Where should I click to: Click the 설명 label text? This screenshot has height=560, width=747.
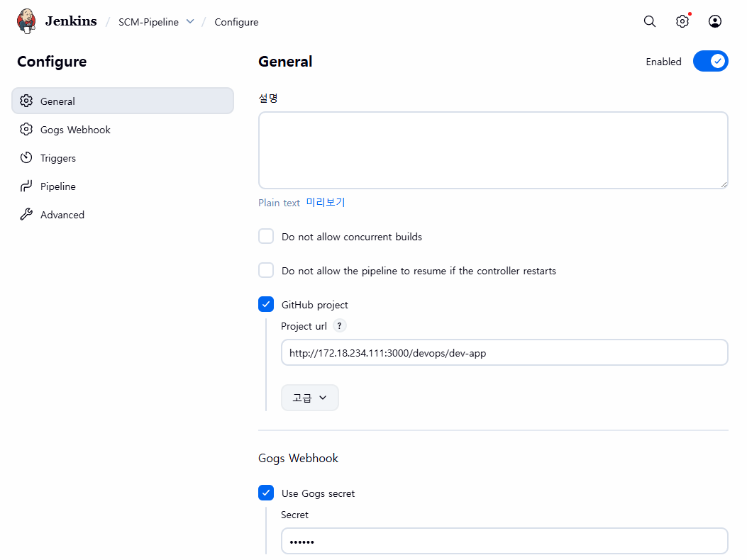267,98
